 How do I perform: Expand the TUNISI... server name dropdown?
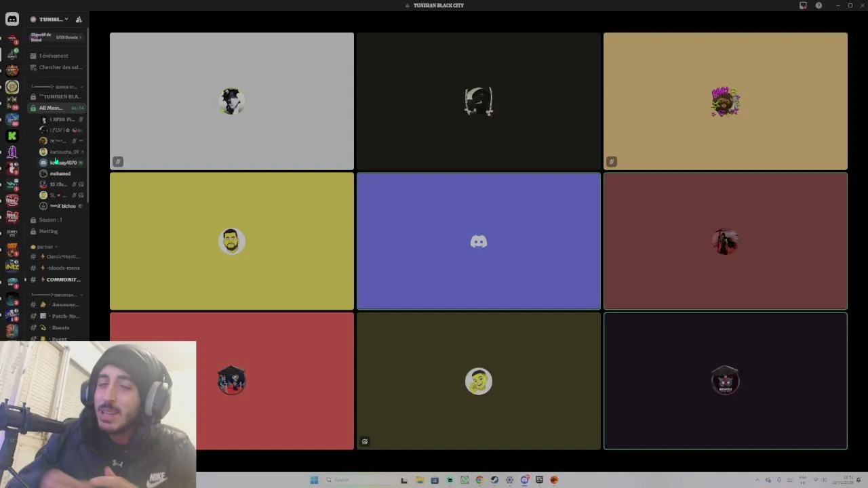[53, 19]
